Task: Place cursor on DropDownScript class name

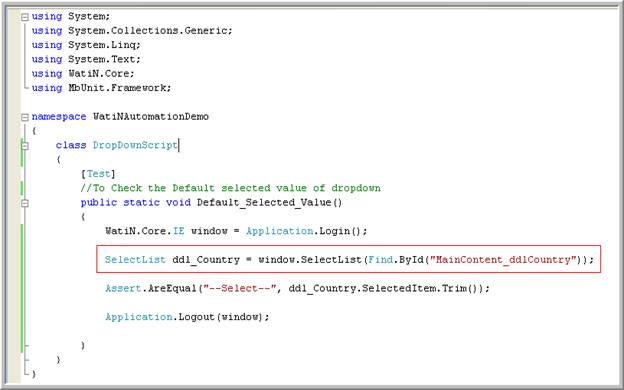Action: pyautogui.click(x=135, y=145)
